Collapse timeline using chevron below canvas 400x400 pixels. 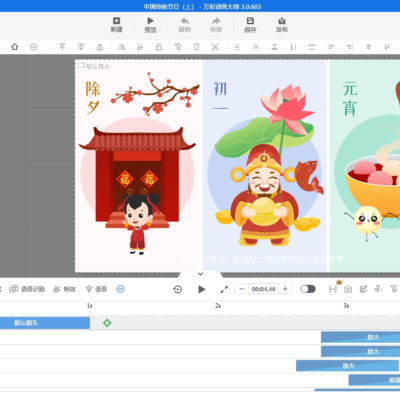click(x=200, y=274)
